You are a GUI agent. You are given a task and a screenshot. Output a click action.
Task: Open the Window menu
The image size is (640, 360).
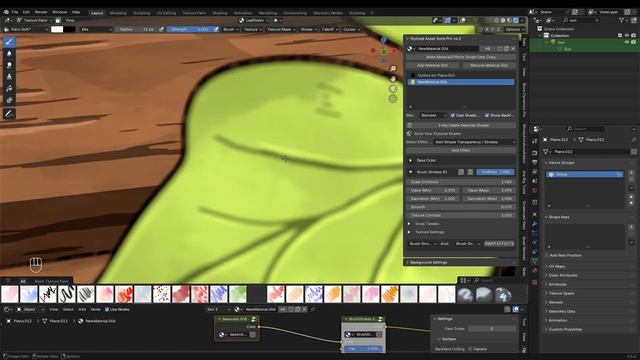(x=60, y=12)
